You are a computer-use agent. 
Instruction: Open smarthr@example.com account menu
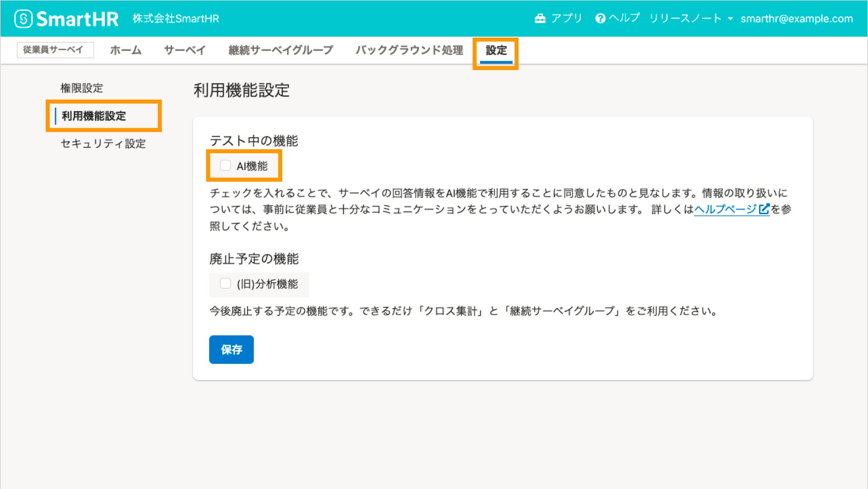[x=796, y=19]
